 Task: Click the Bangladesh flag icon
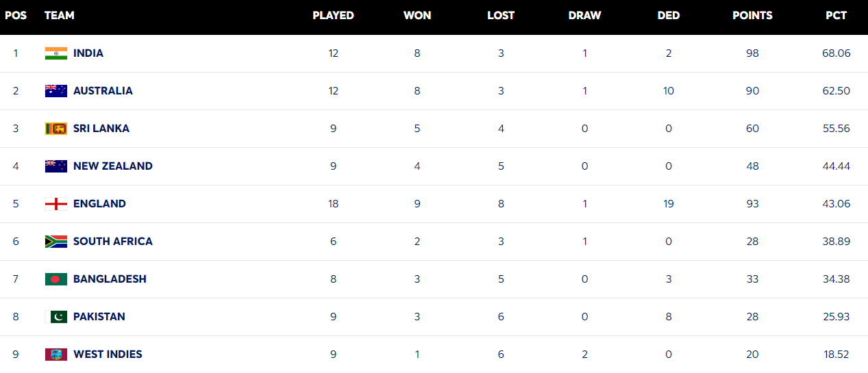(x=56, y=279)
